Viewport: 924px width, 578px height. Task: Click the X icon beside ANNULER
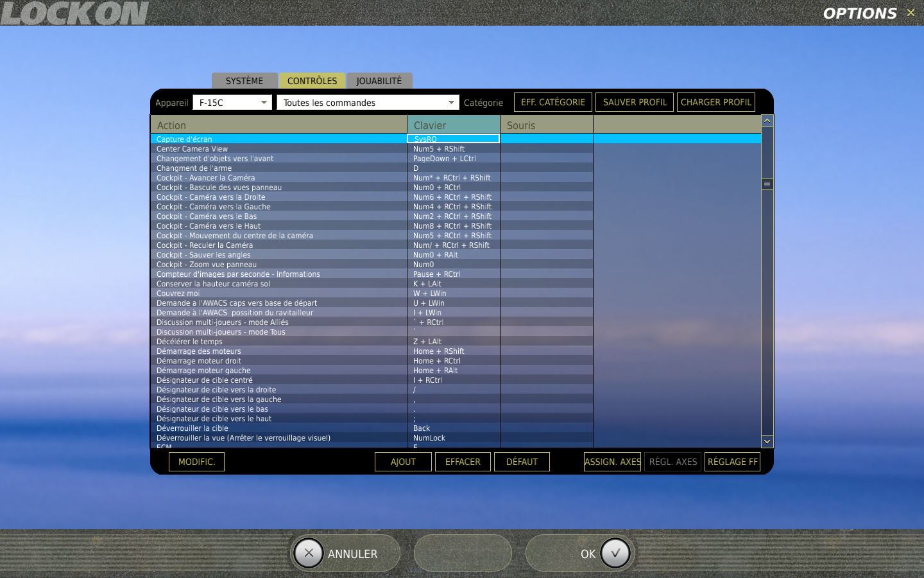click(x=309, y=553)
